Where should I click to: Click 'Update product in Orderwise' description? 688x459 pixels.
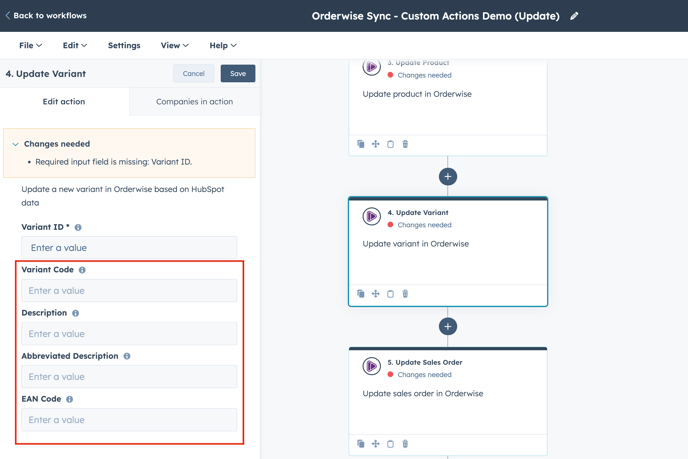tap(417, 94)
